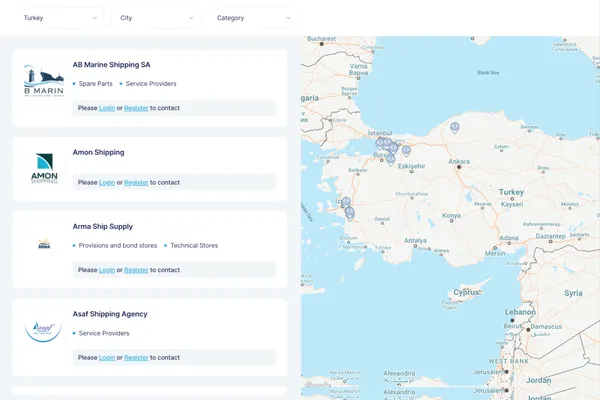
Task: Open the Turkey country dropdown
Action: coord(61,18)
